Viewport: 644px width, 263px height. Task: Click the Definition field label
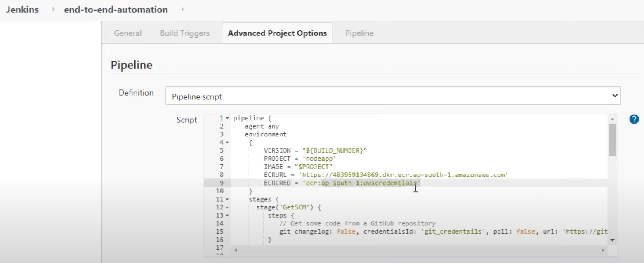(136, 93)
